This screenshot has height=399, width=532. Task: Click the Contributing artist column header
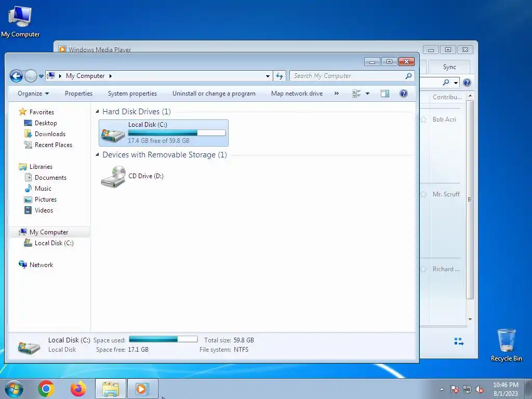tap(447, 97)
